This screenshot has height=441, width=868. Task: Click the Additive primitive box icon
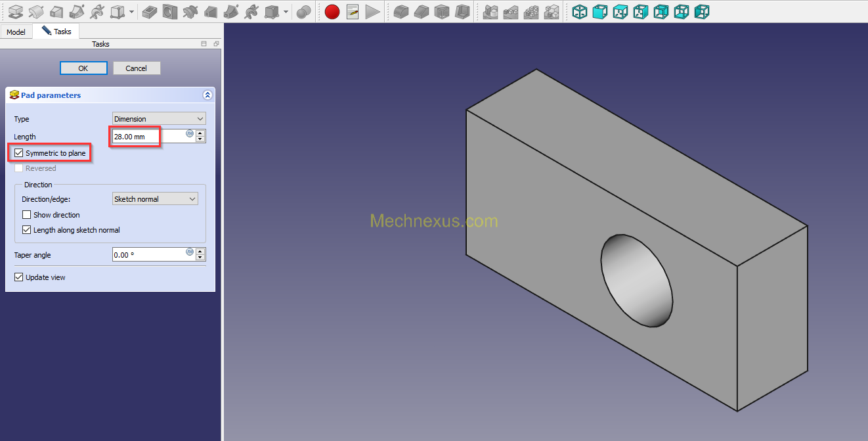point(118,11)
